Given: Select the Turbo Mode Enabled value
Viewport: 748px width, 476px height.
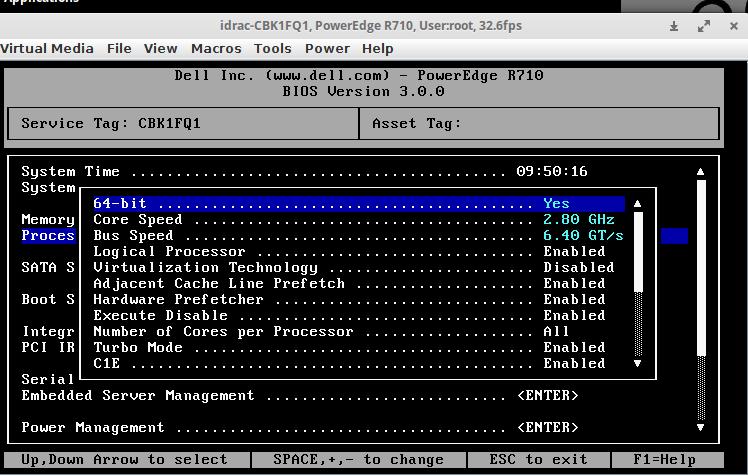Looking at the screenshot, I should [x=574, y=348].
